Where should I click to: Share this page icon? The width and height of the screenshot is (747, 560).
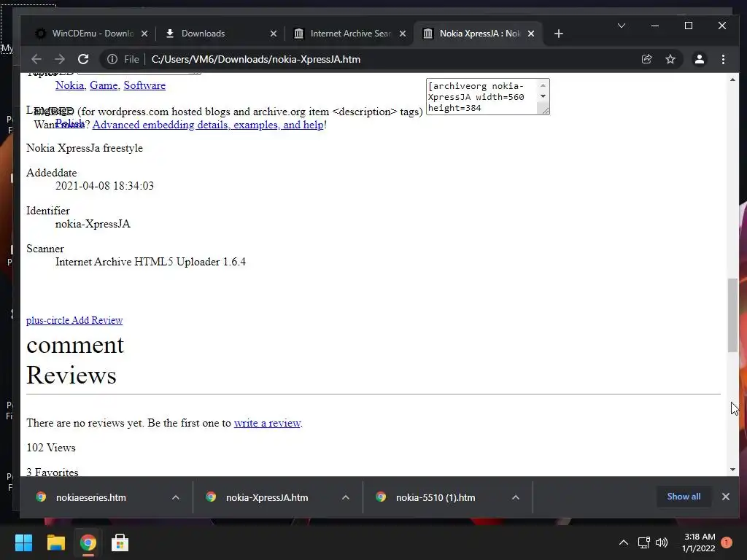click(646, 59)
